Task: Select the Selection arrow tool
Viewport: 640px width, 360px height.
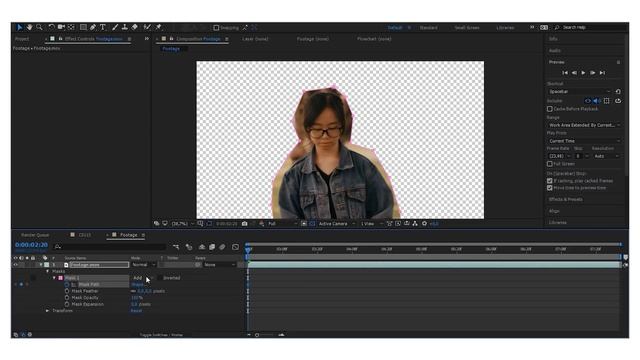Action: coord(19,27)
